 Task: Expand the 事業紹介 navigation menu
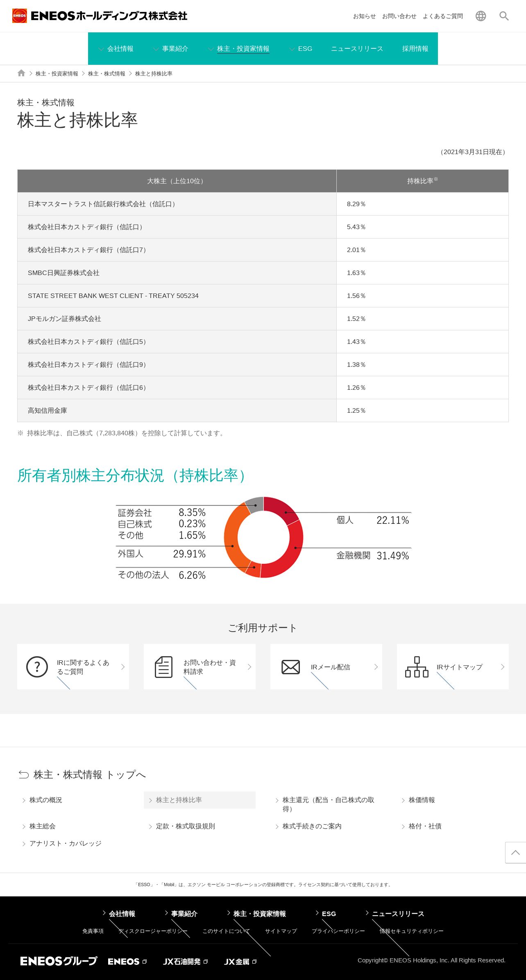[x=170, y=49]
